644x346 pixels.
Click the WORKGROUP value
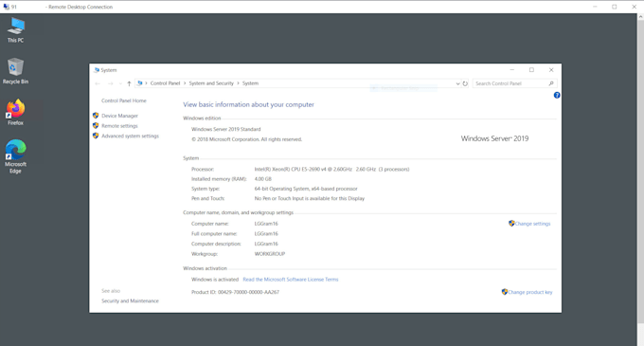pyautogui.click(x=269, y=253)
